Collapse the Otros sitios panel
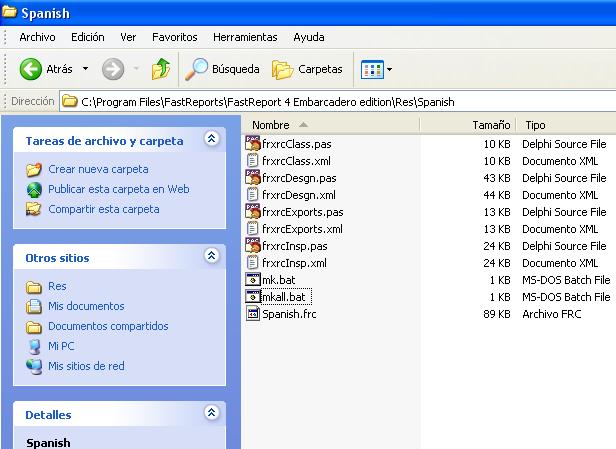 [x=210, y=257]
